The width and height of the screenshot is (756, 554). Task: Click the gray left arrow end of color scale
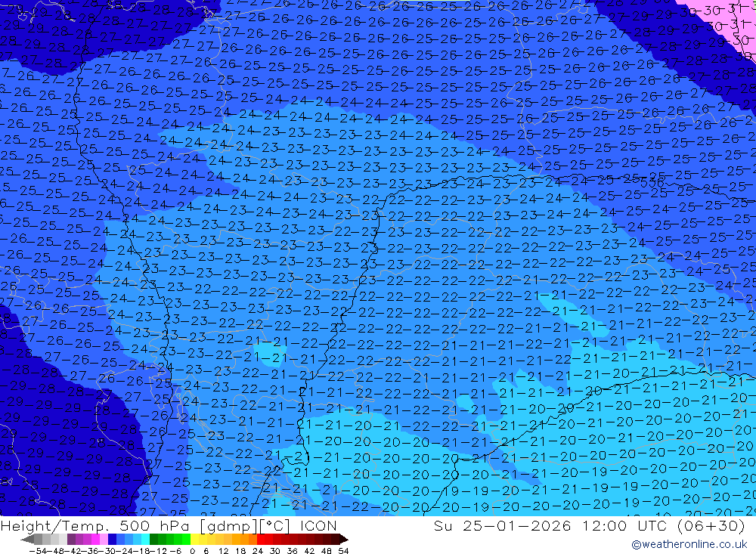[27, 540]
